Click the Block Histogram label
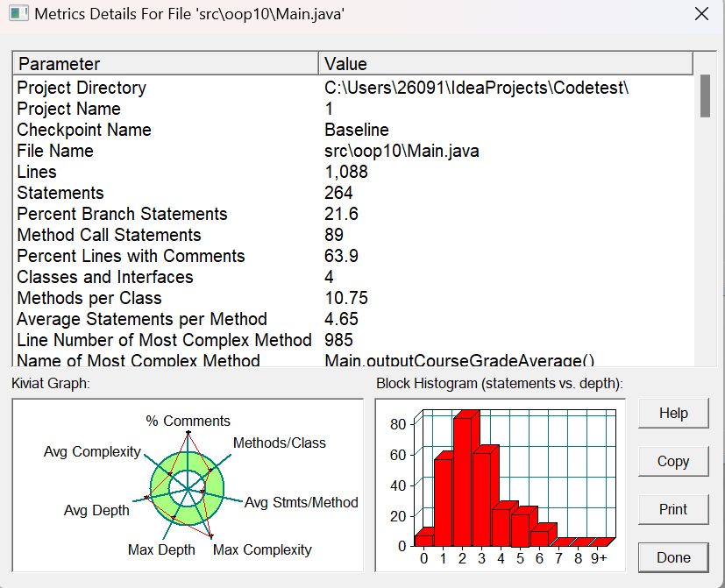 pyautogui.click(x=500, y=384)
